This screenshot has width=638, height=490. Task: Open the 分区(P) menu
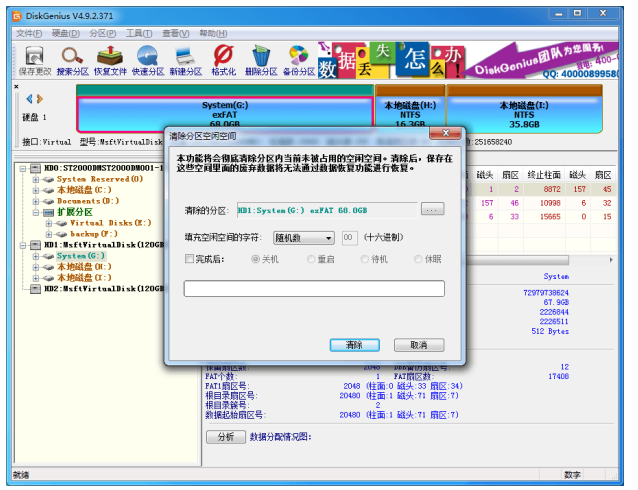coord(103,33)
